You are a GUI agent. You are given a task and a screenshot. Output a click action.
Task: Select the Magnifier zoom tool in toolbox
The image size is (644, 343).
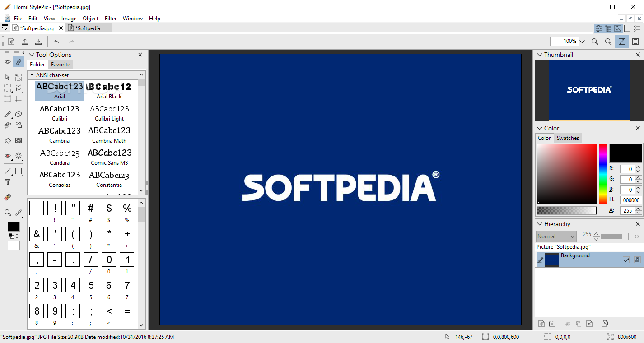coord(8,213)
